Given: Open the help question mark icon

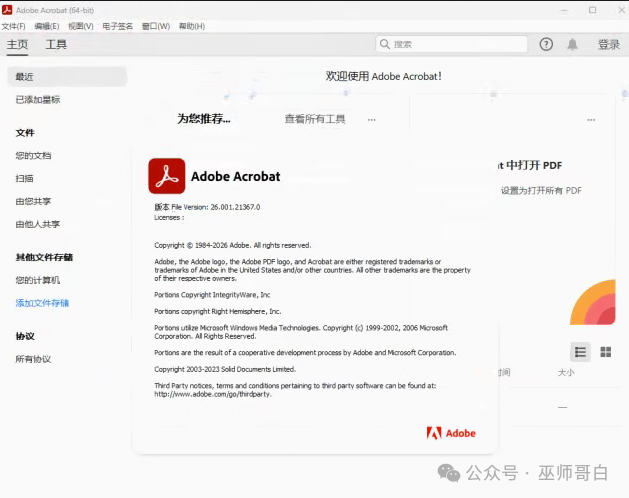Looking at the screenshot, I should (x=546, y=44).
